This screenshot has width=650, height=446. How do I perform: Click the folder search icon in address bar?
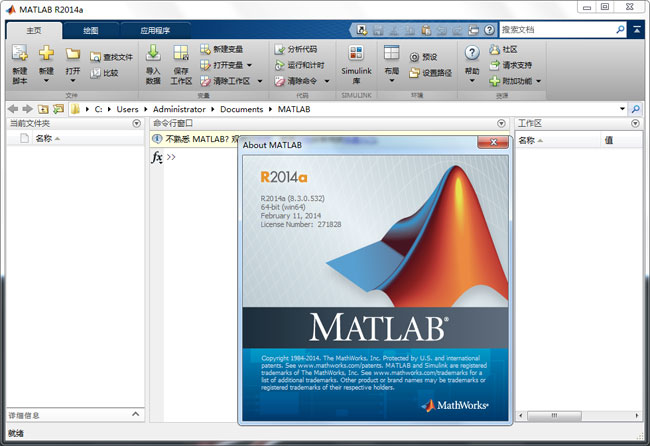coord(635,109)
